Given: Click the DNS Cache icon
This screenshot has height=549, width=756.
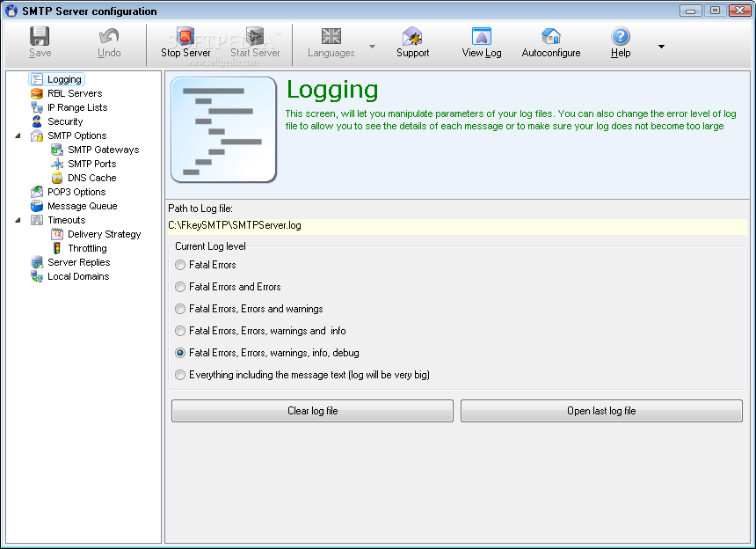Looking at the screenshot, I should coord(57,178).
